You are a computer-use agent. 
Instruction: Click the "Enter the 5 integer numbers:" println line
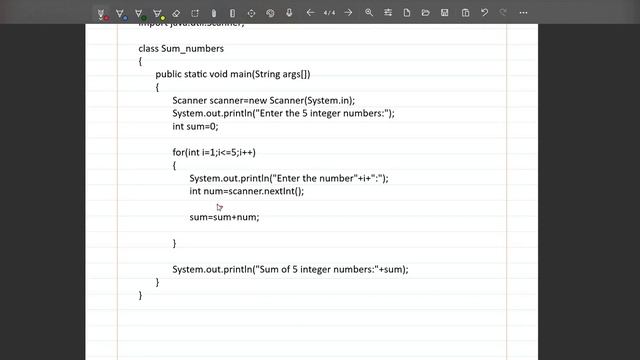283,113
